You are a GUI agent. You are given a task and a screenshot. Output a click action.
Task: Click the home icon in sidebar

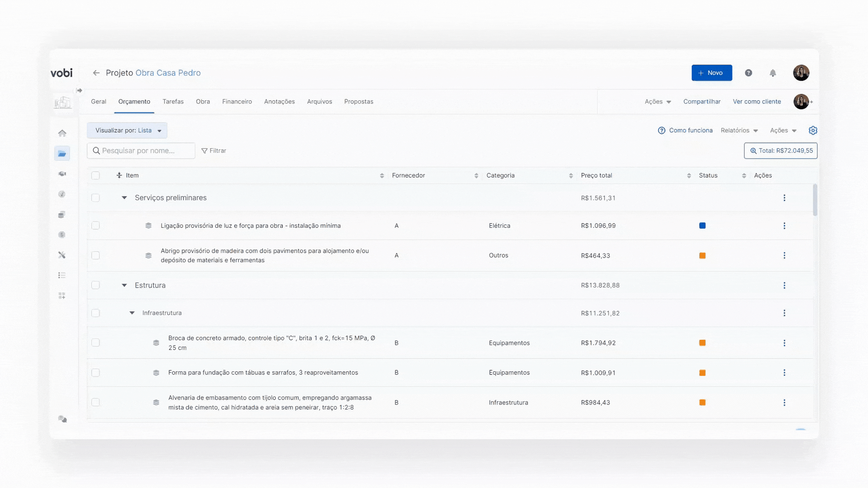62,133
